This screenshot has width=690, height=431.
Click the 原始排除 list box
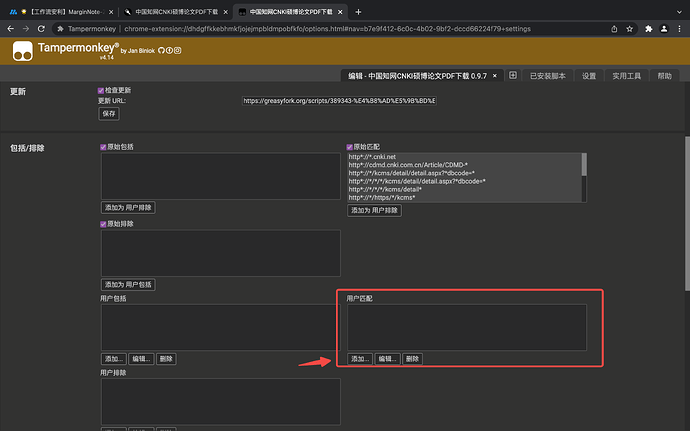(221, 253)
